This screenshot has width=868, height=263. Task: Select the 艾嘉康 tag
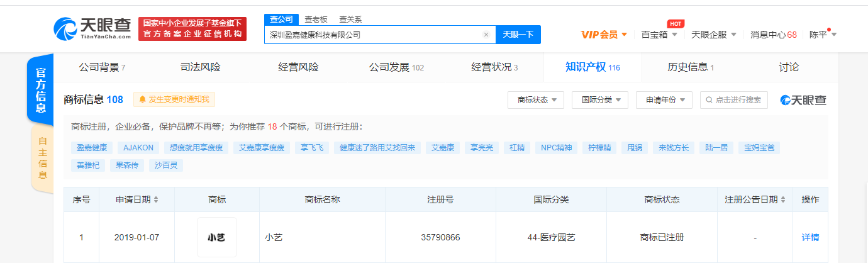pyautogui.click(x=443, y=148)
